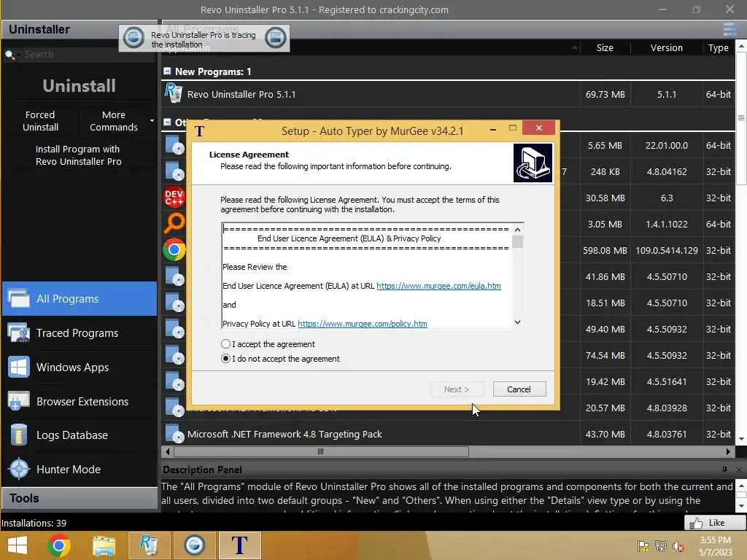Choose Forced Uninstall command
This screenshot has width=747, height=560.
click(x=41, y=121)
